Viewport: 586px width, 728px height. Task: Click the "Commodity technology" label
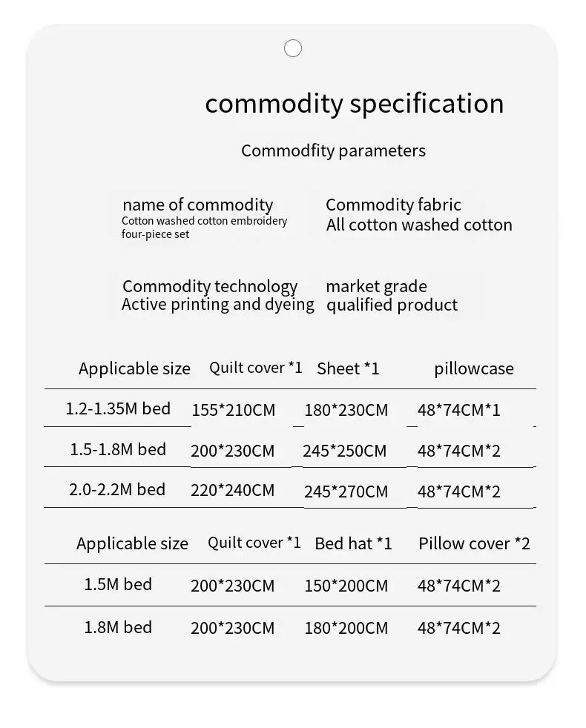click(x=210, y=286)
